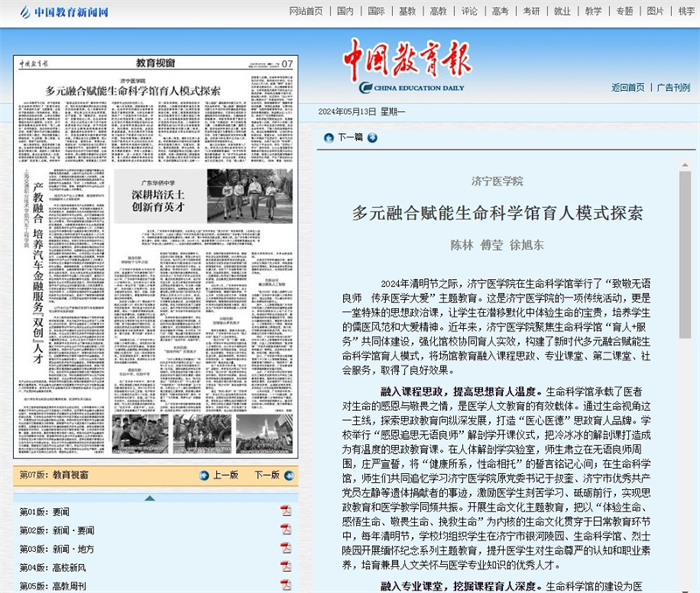Click the 上一版 link

pos(226,475)
